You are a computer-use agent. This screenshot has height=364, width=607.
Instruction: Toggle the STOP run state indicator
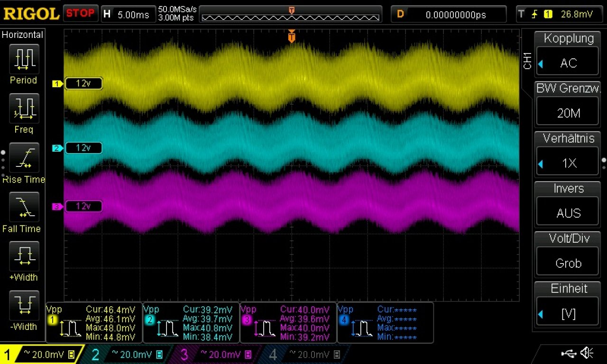click(x=80, y=13)
